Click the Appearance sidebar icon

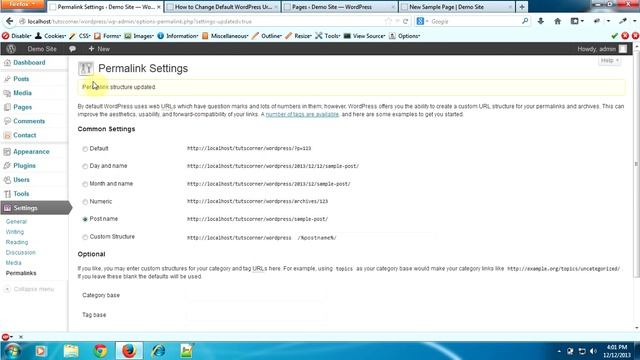point(7,152)
